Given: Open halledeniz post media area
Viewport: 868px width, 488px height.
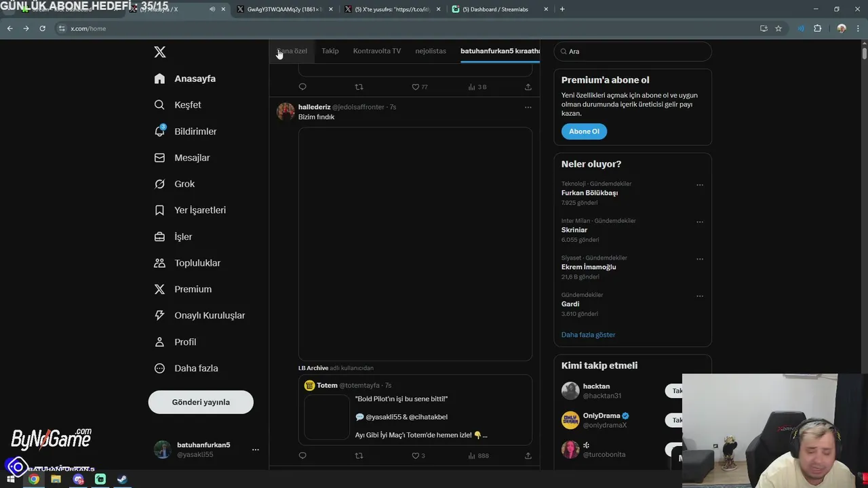Looking at the screenshot, I should click(x=415, y=244).
